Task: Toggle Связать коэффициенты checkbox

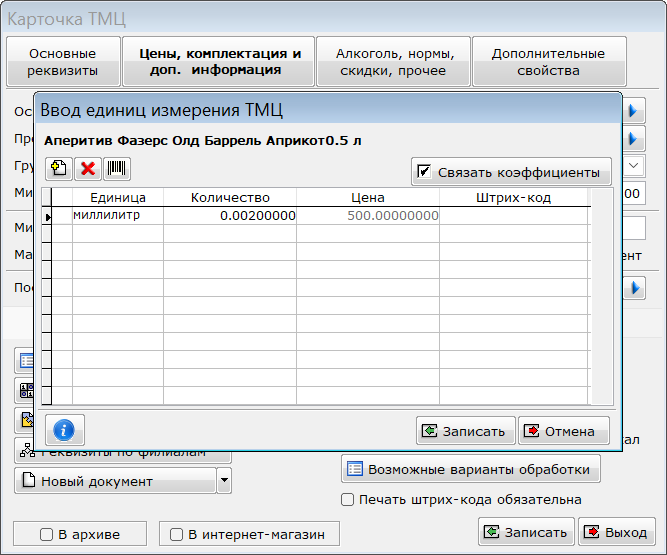Action: pyautogui.click(x=424, y=172)
